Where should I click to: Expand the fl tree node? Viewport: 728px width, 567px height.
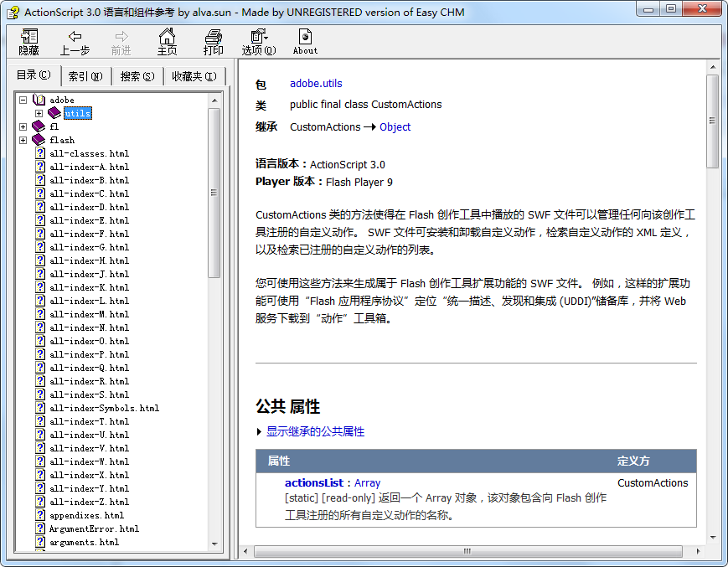point(22,126)
